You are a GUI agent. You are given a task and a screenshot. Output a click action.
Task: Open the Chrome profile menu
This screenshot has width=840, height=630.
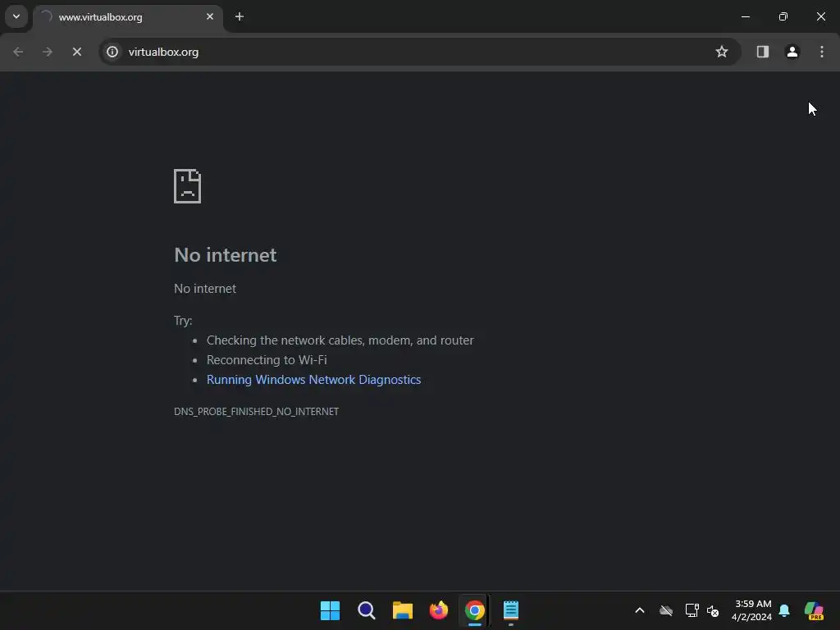(x=792, y=52)
